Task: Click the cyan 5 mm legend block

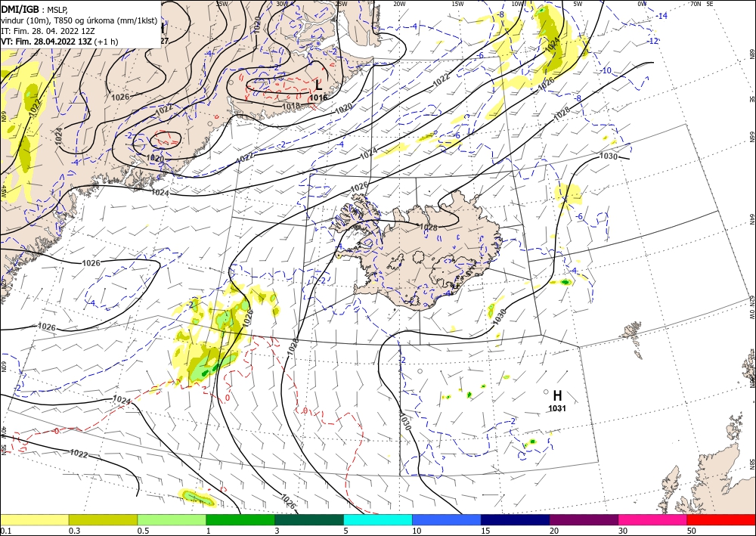Action: (378, 519)
